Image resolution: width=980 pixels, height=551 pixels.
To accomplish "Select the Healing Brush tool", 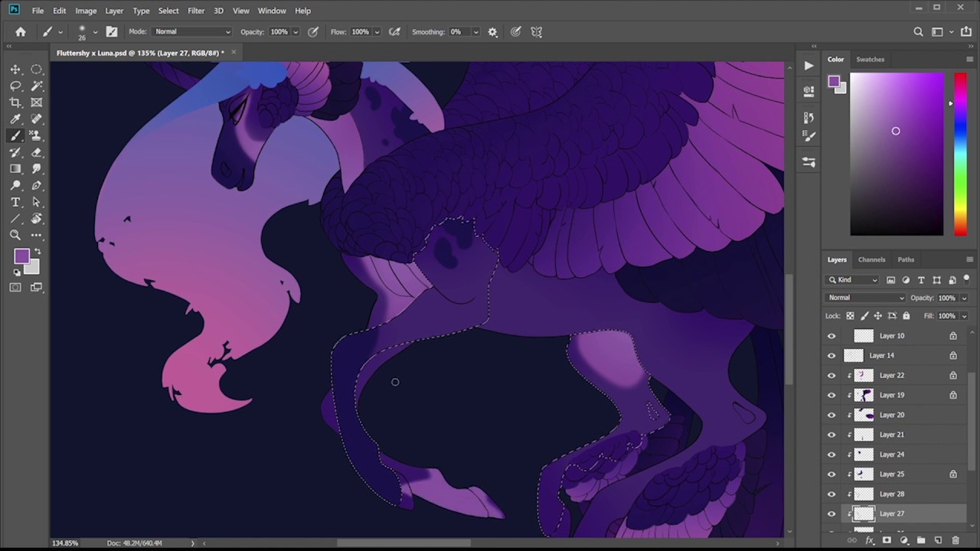I will tap(36, 119).
